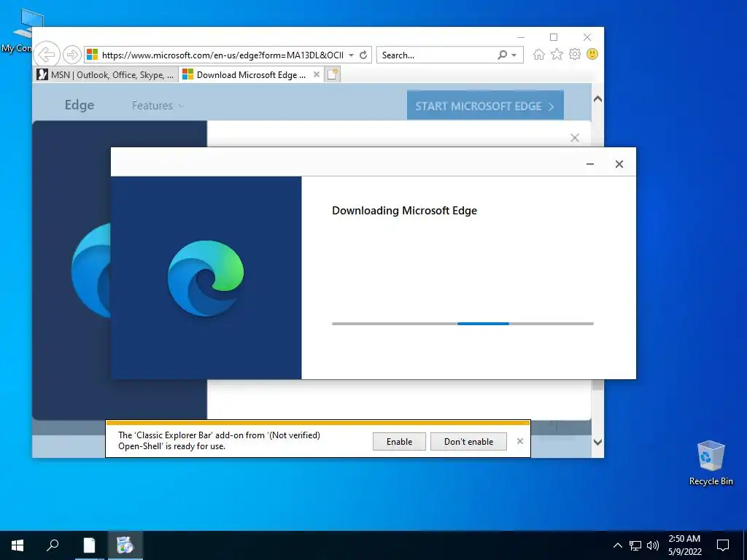Click Don't enable on add-on notification
Screen dimensions: 747x560
[468, 441]
